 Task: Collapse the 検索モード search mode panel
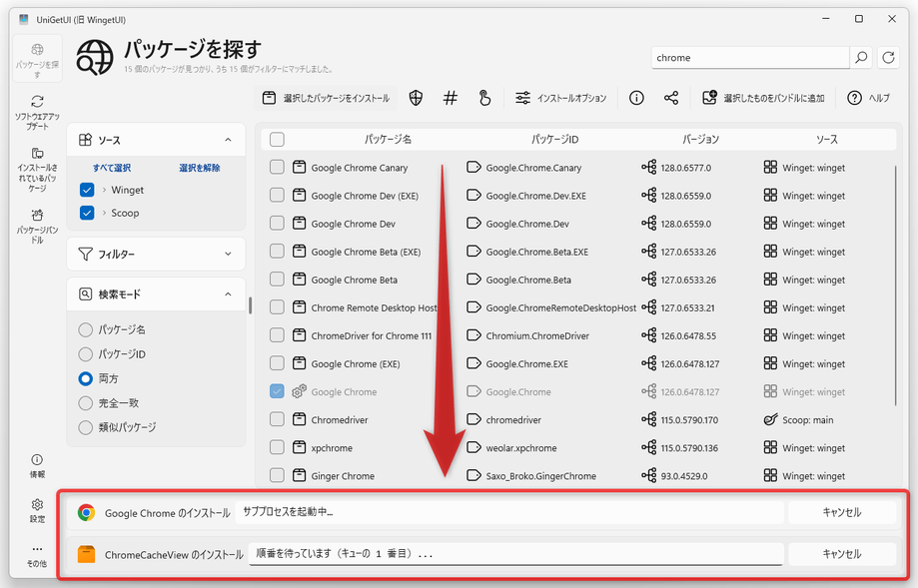pos(228,294)
